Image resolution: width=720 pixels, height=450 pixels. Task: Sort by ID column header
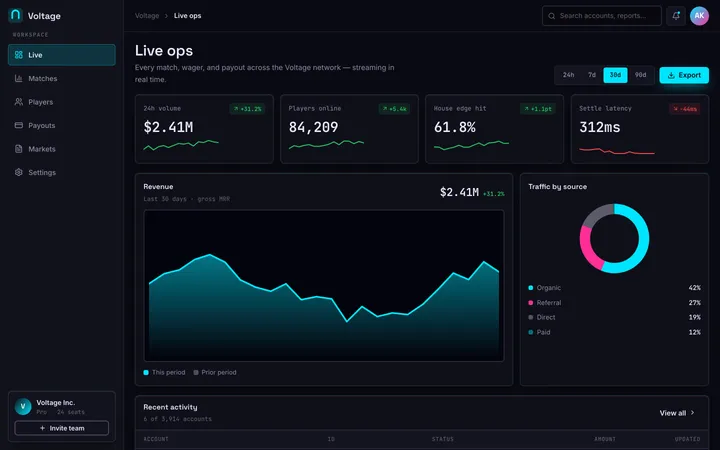[331, 439]
